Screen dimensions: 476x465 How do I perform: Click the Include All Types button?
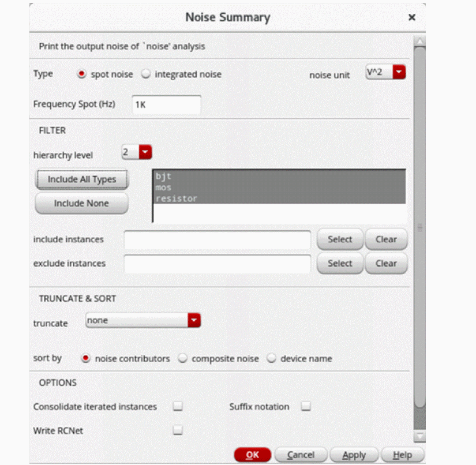[x=81, y=179]
